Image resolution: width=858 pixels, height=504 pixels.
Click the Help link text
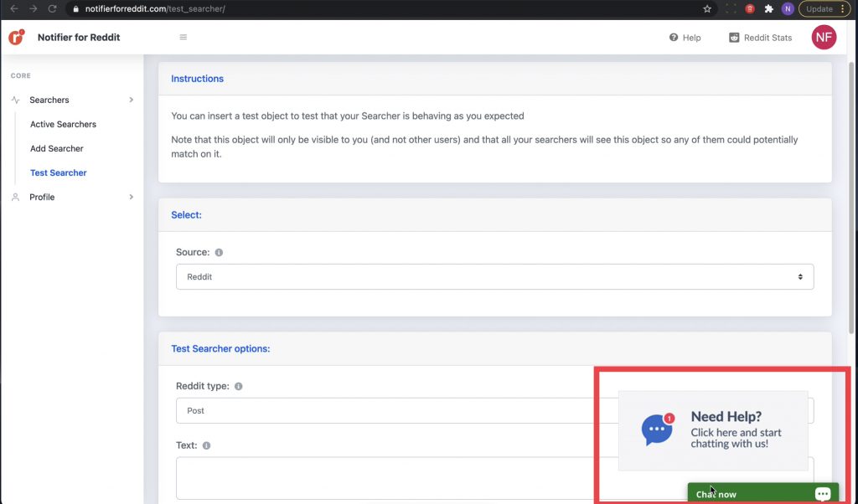point(691,38)
